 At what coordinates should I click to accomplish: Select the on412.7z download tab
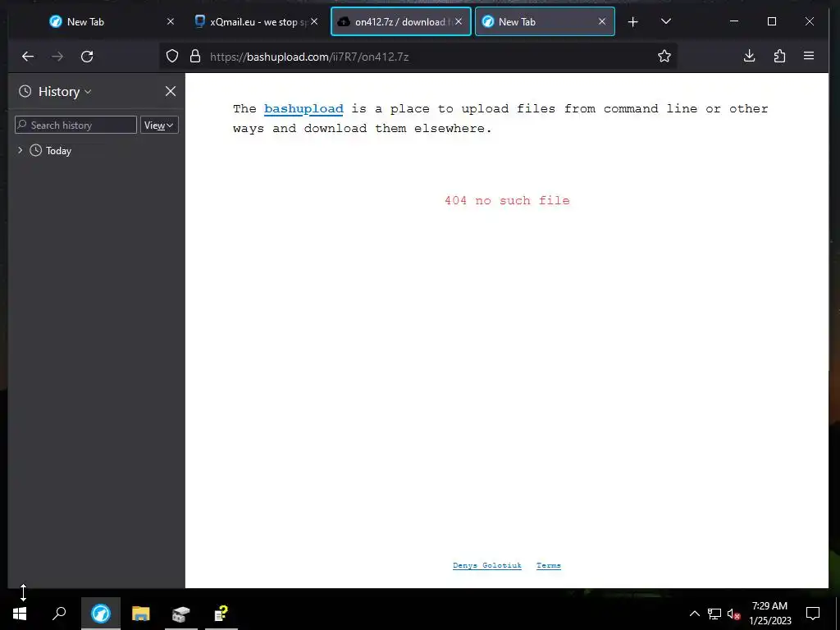tap(400, 21)
